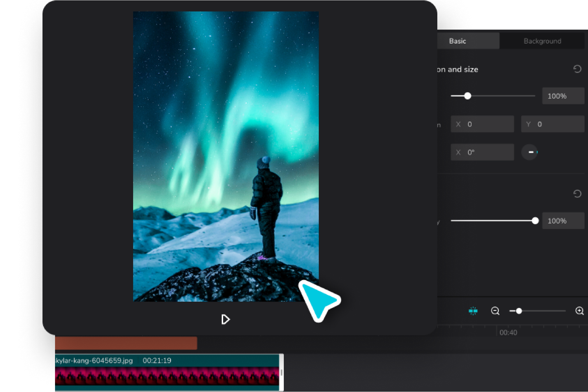This screenshot has height=392, width=588.
Task: Click the 0° rotation input field
Action: coord(482,152)
